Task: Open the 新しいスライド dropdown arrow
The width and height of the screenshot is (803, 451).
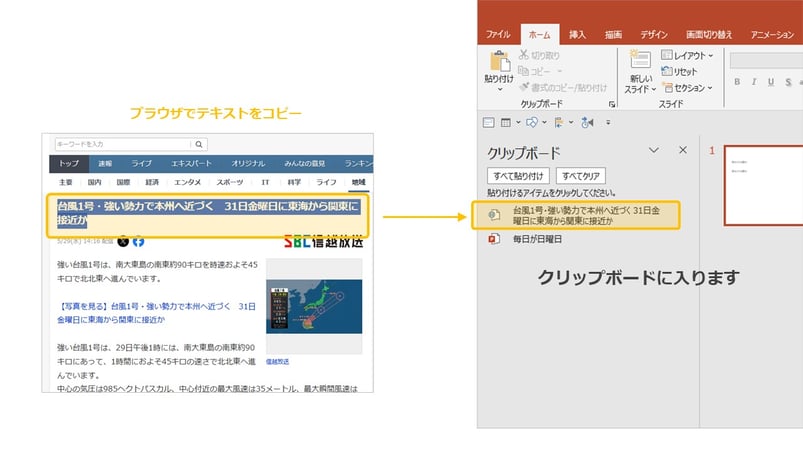Action: point(653,90)
